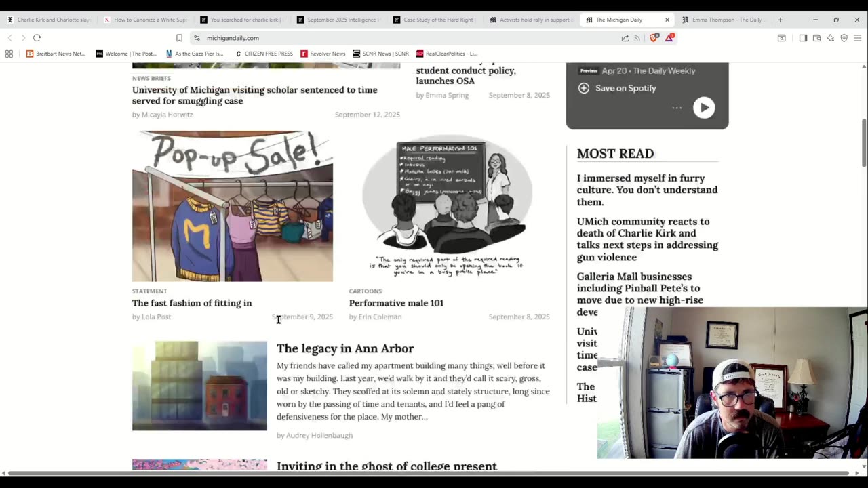Open Brave Shields lion icon
The height and width of the screenshot is (488, 868).
coord(654,38)
